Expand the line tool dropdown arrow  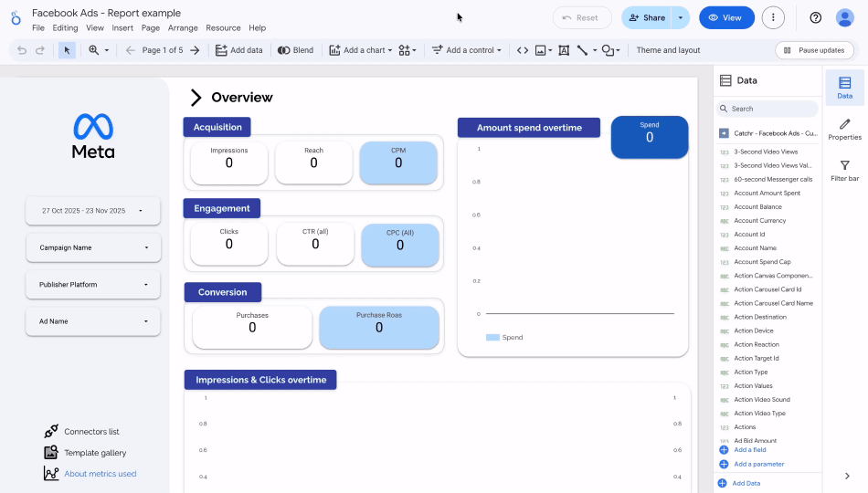click(x=595, y=50)
